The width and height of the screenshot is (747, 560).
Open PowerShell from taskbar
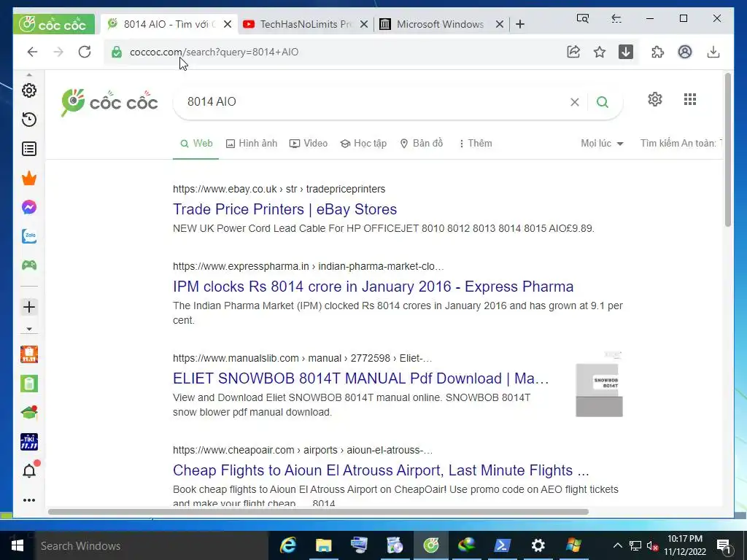point(502,545)
